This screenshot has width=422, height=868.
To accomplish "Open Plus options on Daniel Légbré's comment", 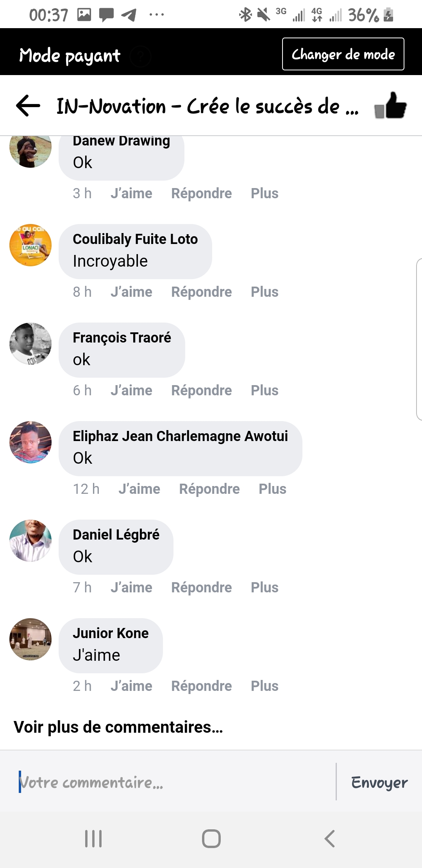I will pos(265,587).
